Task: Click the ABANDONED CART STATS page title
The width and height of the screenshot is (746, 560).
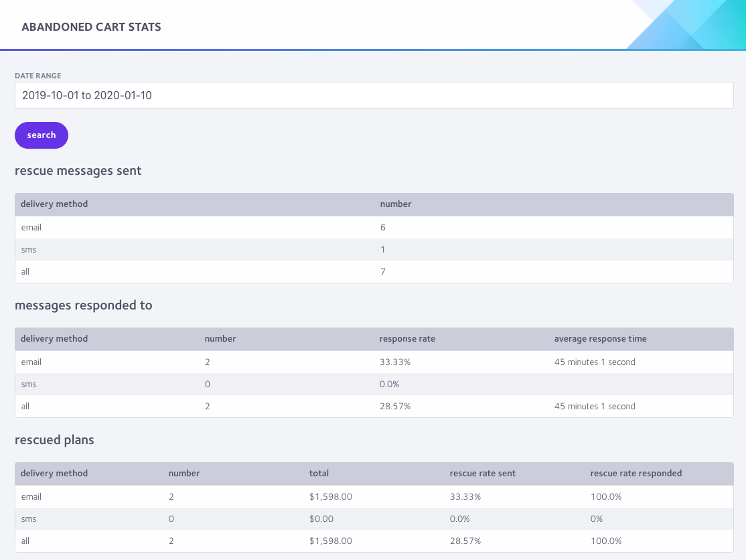Action: (91, 27)
